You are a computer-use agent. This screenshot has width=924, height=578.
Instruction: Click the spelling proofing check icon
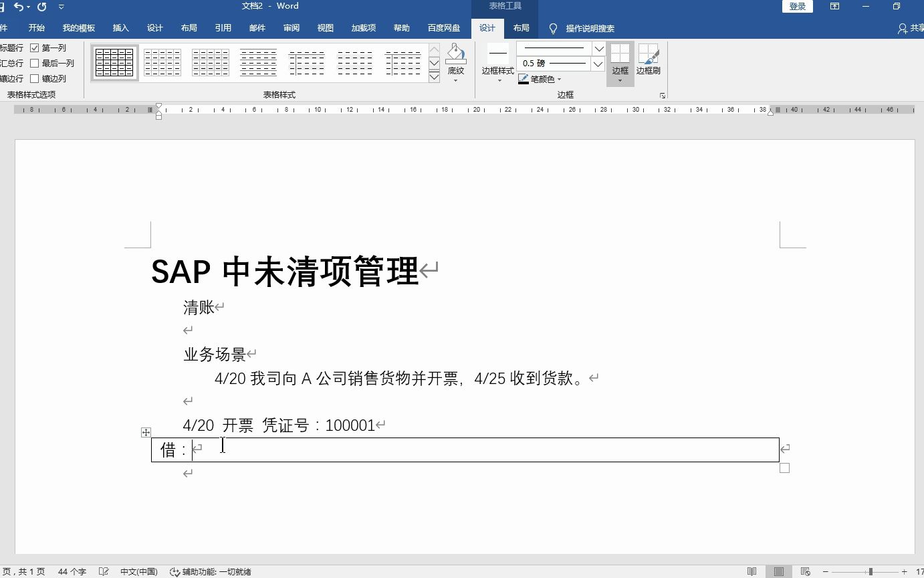pos(104,572)
